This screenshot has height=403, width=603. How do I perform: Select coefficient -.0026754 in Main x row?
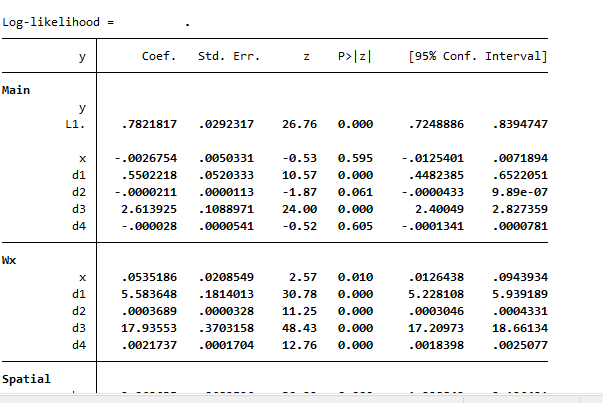[146, 158]
